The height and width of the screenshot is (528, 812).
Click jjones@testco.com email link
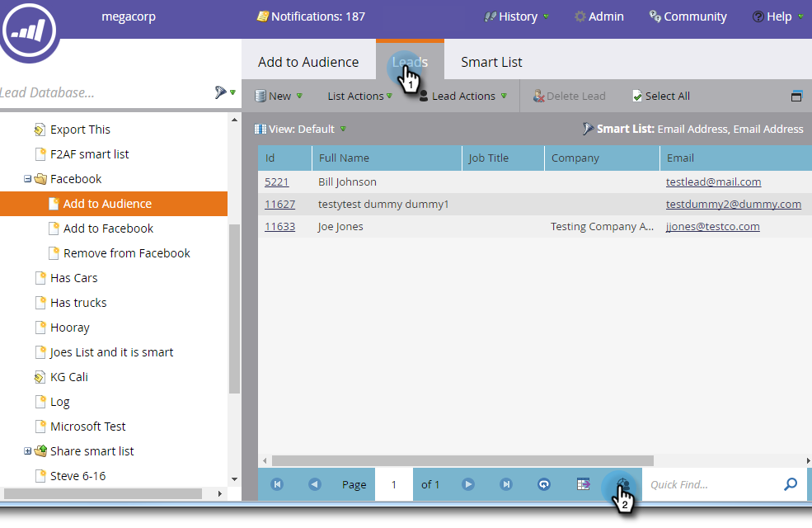(x=712, y=227)
